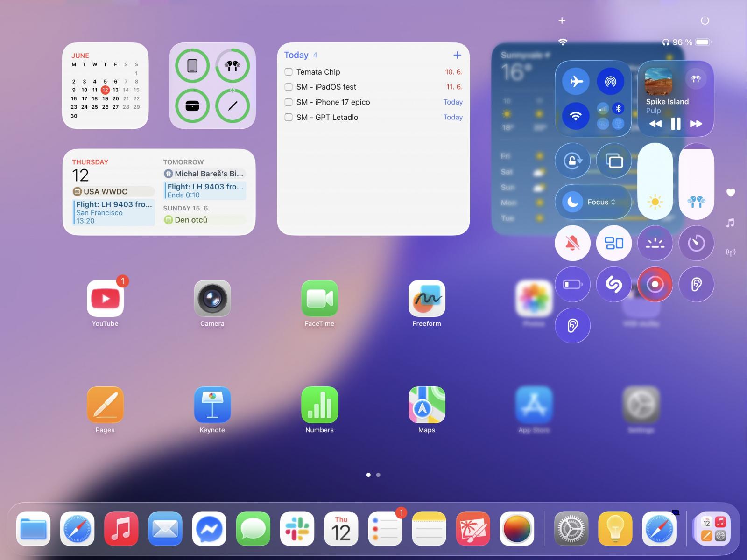747x560 pixels.
Task: Open keyboard brightness control
Action: pos(655,243)
